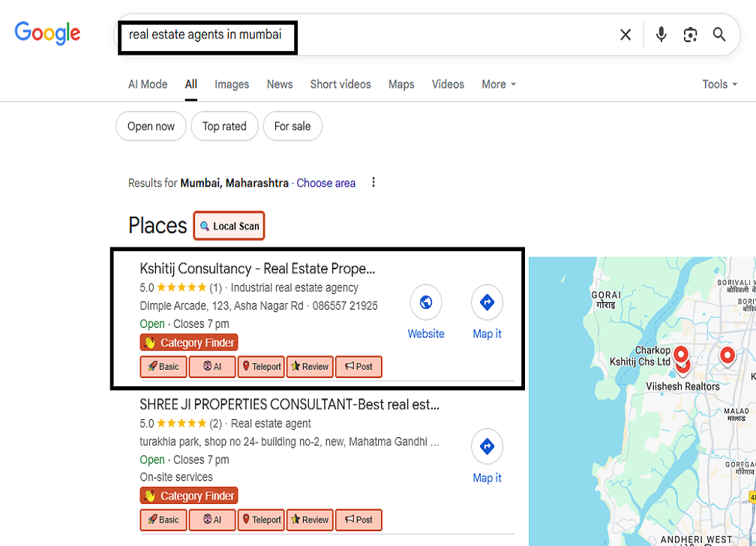
Task: Click the Website globe icon for Kshitij Consultancy
Action: 426,301
